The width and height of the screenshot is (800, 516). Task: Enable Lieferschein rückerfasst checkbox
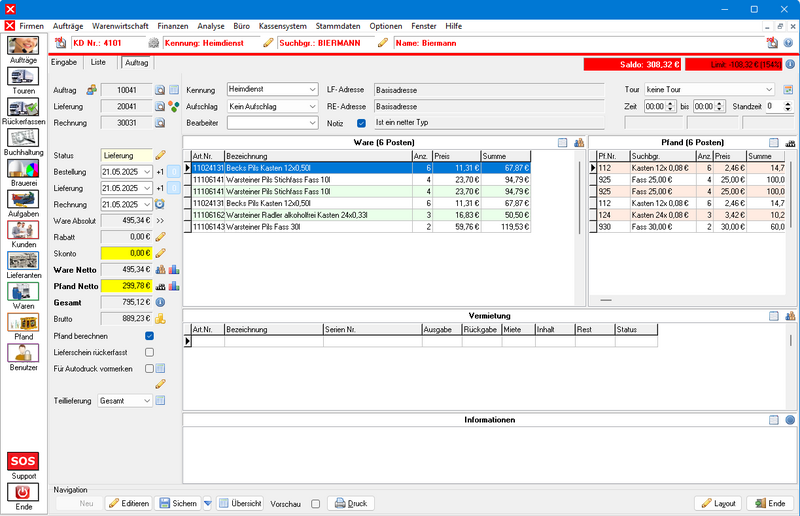(x=149, y=352)
